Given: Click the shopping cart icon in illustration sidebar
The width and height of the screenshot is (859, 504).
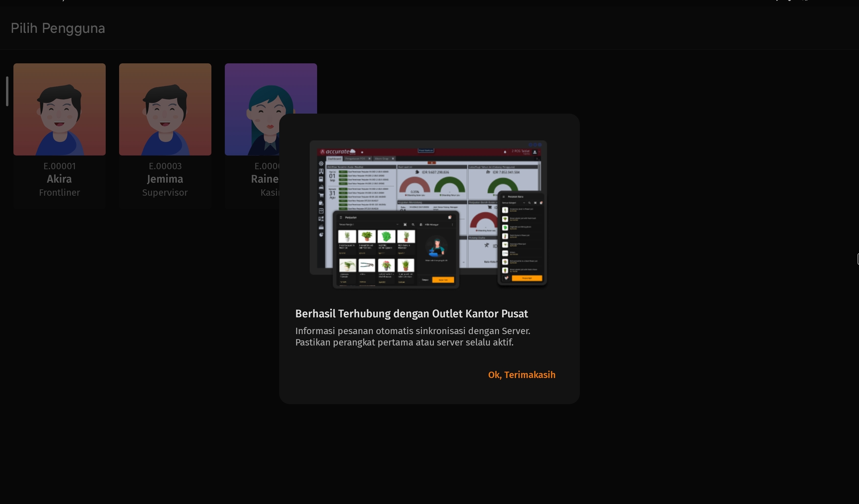Looking at the screenshot, I should tap(321, 195).
